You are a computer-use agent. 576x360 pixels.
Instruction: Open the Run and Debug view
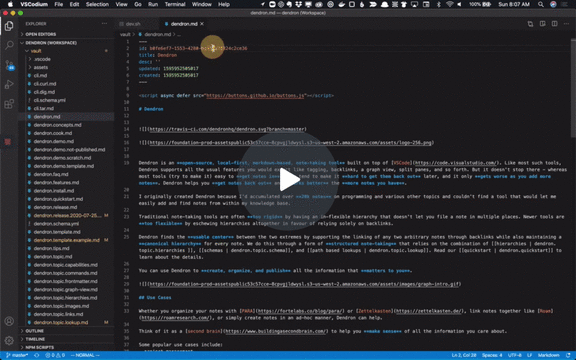(x=9, y=84)
